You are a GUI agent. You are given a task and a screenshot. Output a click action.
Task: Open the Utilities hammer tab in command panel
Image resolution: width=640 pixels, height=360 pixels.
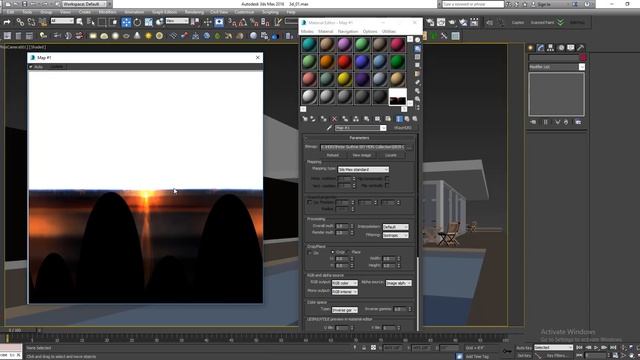[x=580, y=48]
